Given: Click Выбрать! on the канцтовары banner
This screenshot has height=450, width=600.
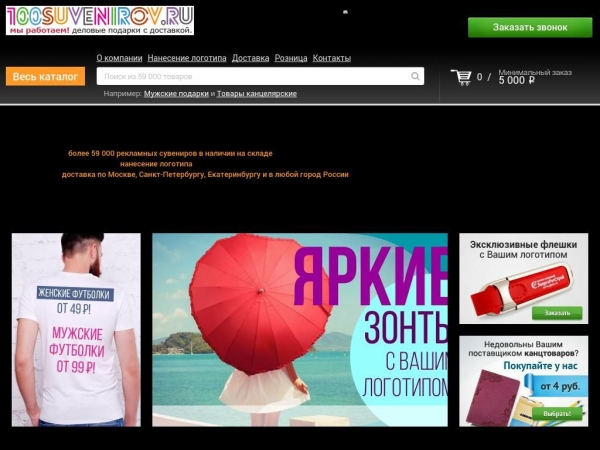Looking at the screenshot, I should pos(557,414).
